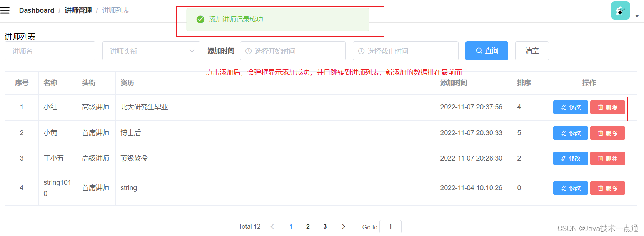The height and width of the screenshot is (236, 644).
Task: Pick an end time in 选择截止时间
Action: pos(405,51)
